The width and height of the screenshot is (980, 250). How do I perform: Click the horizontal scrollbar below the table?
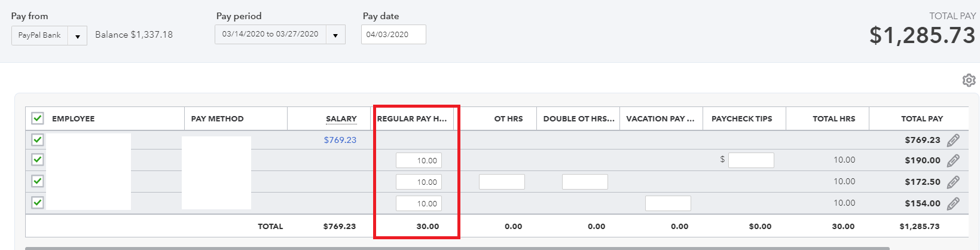point(457,248)
